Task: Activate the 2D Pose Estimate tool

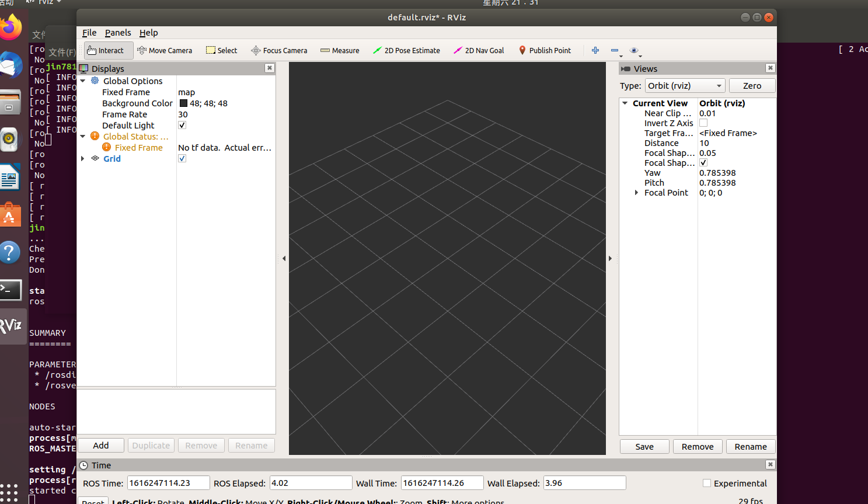Action: (x=406, y=50)
